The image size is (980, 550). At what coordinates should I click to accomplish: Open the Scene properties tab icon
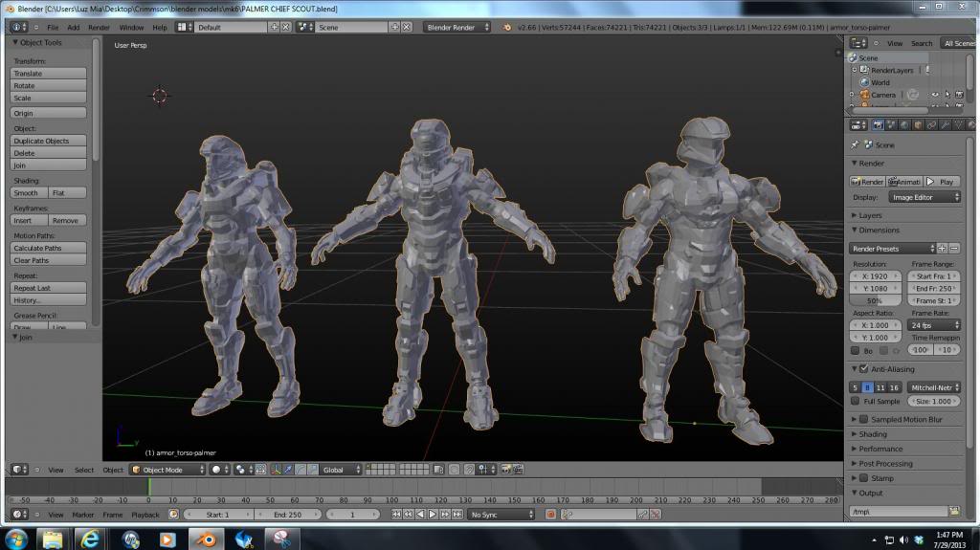tap(891, 125)
